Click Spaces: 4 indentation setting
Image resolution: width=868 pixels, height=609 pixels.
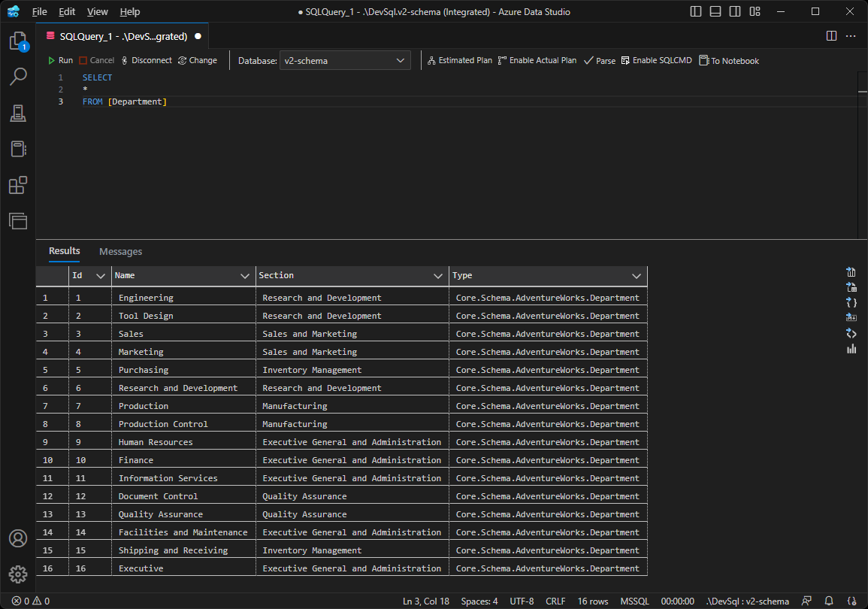pos(479,601)
